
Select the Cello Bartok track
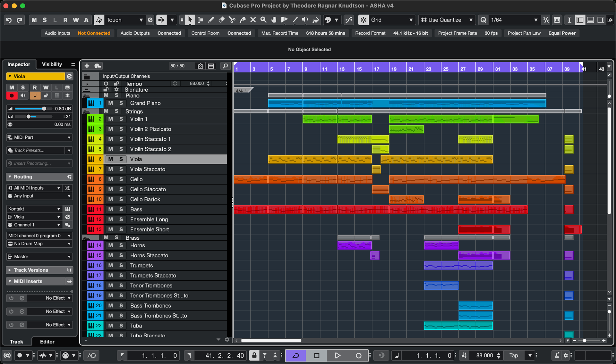pos(145,199)
